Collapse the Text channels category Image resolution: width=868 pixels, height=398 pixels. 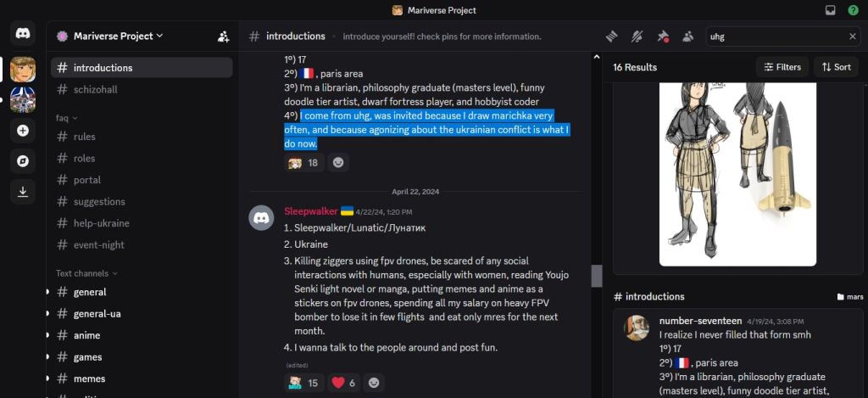point(86,273)
